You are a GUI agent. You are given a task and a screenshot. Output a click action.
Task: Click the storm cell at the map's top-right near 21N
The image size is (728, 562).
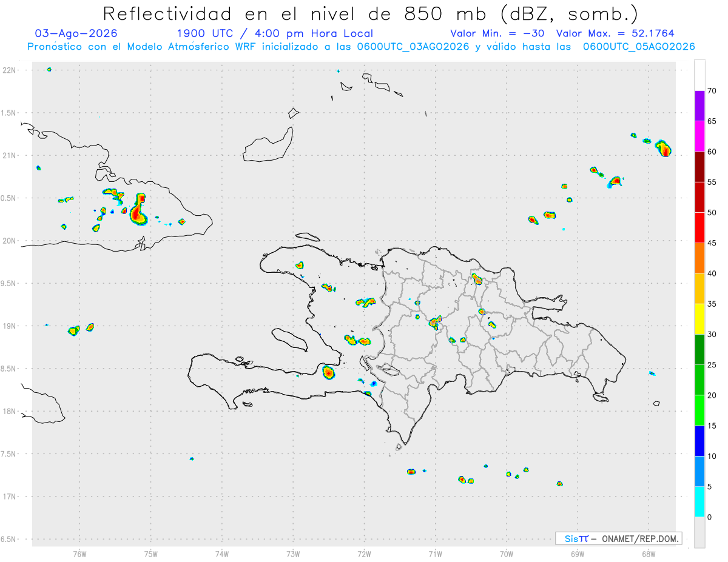pyautogui.click(x=664, y=148)
